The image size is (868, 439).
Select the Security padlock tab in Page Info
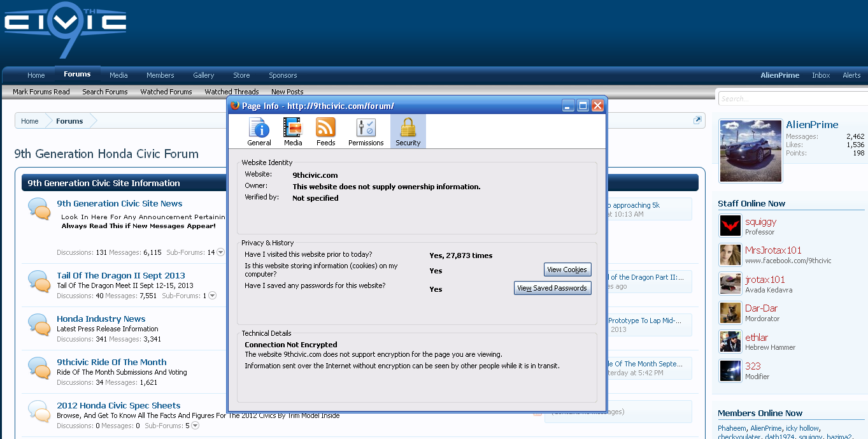[x=408, y=132]
